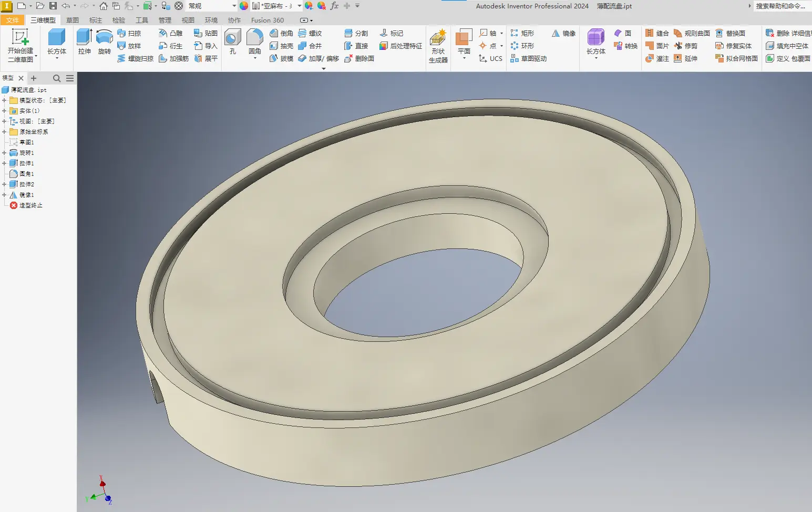Select the Revolve (旋转) tool

(x=105, y=42)
